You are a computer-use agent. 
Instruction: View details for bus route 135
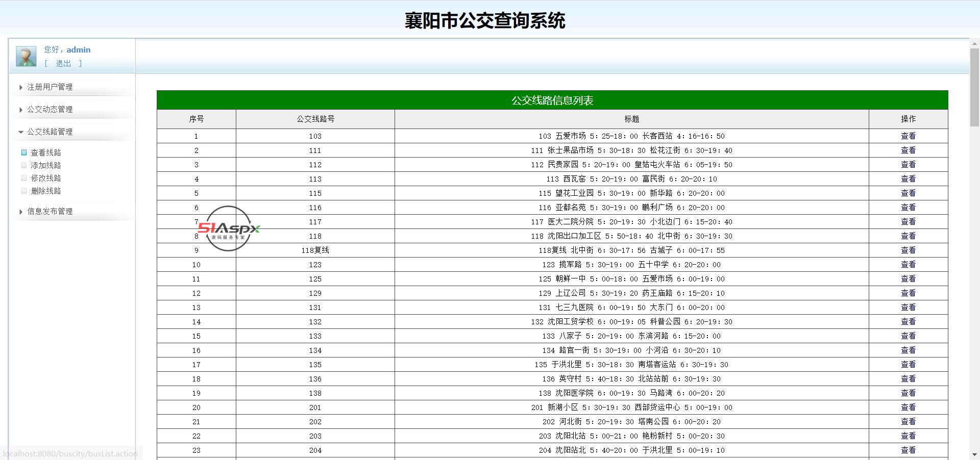pos(909,365)
